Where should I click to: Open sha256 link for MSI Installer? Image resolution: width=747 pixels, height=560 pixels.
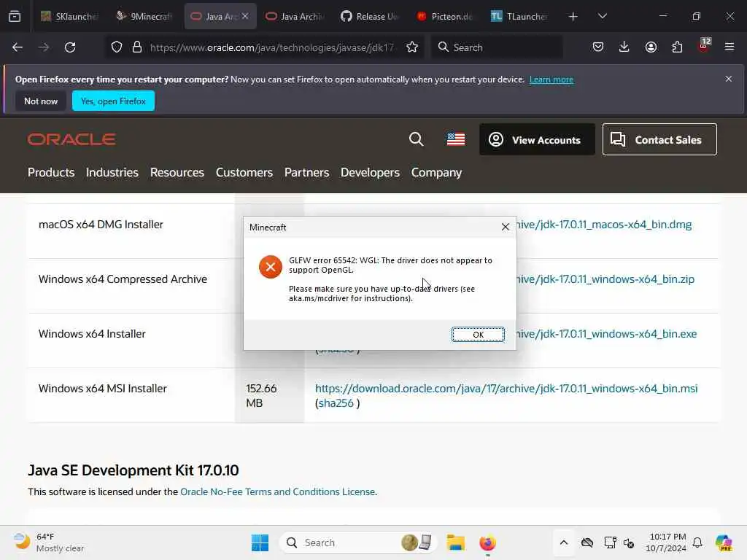tap(336, 402)
